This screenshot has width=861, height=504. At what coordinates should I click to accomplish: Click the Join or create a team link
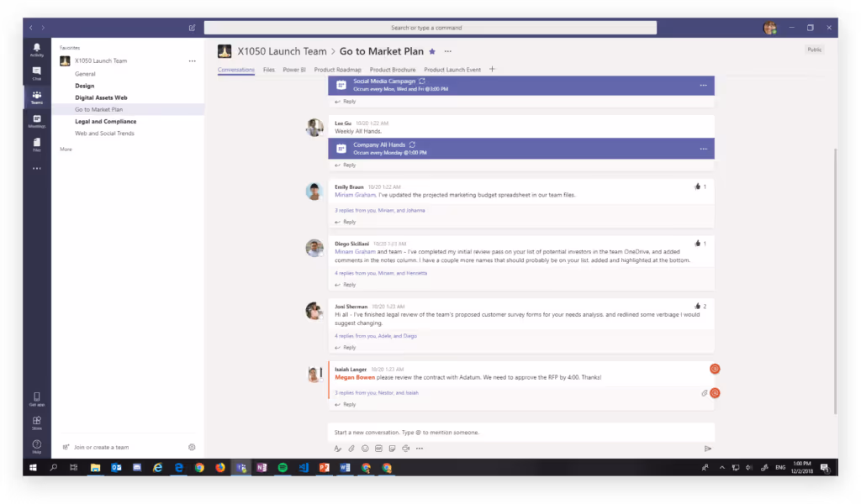click(x=101, y=448)
